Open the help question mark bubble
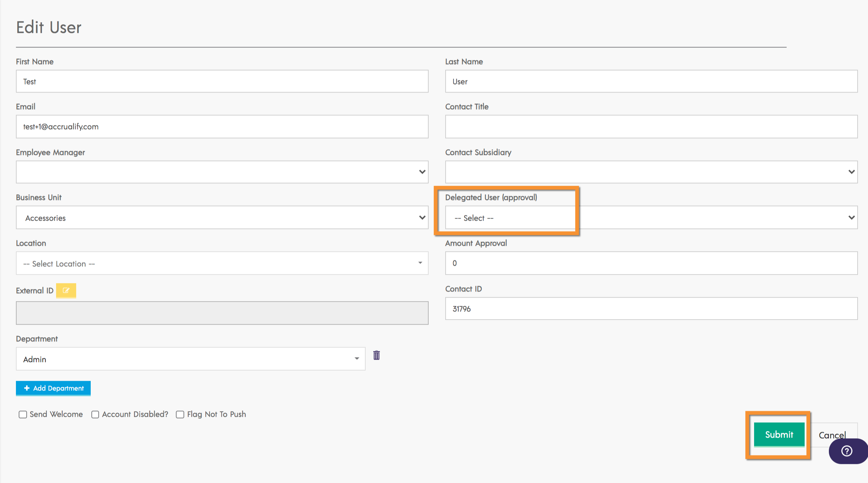Viewport: 868px width, 483px height. coord(847,451)
